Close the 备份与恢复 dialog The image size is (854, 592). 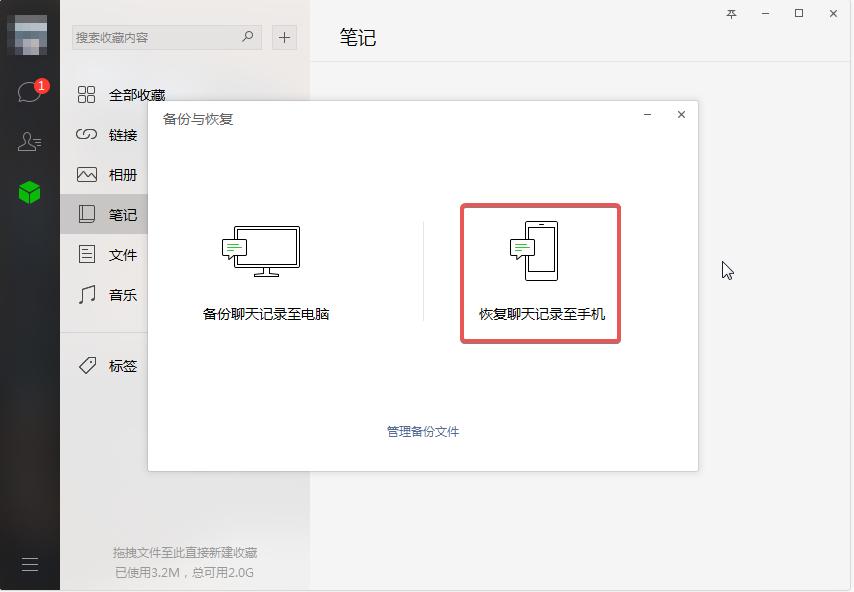[x=681, y=114]
